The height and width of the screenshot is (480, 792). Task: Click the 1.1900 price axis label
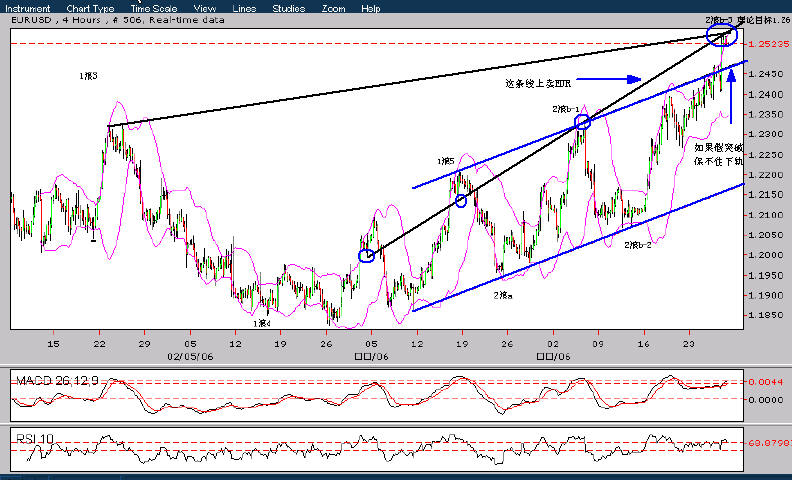coord(765,296)
